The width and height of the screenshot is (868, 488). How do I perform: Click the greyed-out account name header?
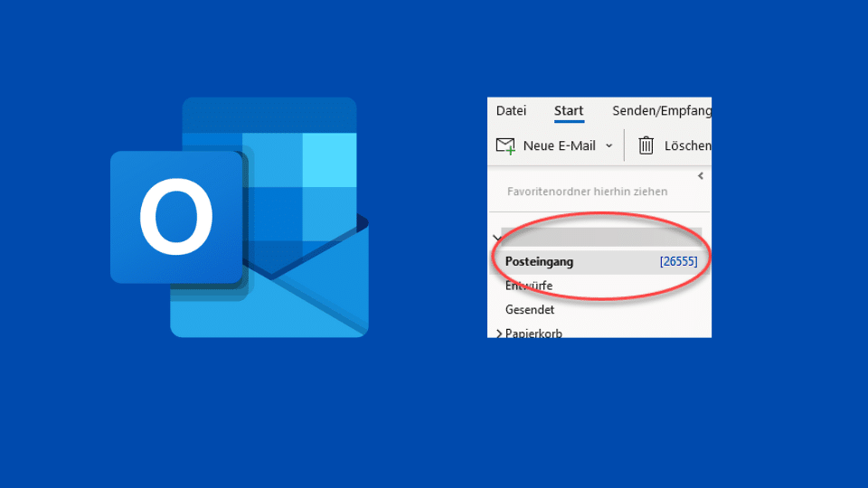[x=601, y=237]
